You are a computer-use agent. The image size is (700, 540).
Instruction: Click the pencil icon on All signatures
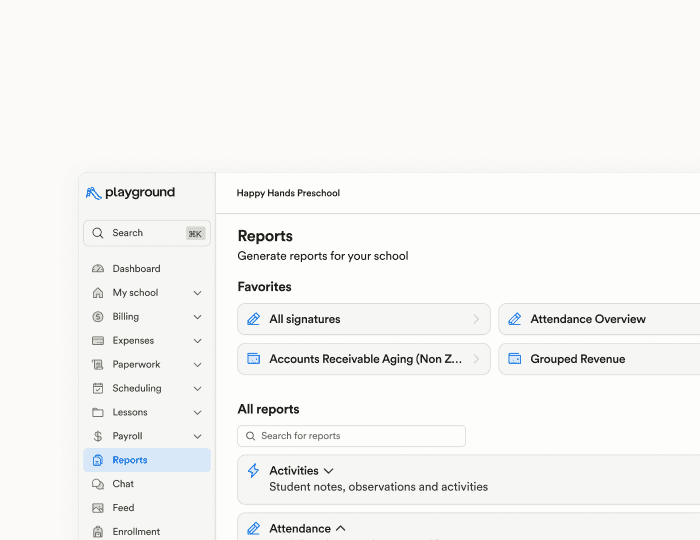(254, 319)
